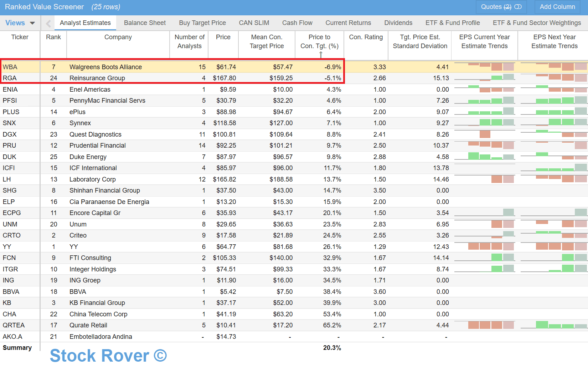This screenshot has width=588, height=367.
Task: Select the WBA ticker row
Action: point(10,67)
